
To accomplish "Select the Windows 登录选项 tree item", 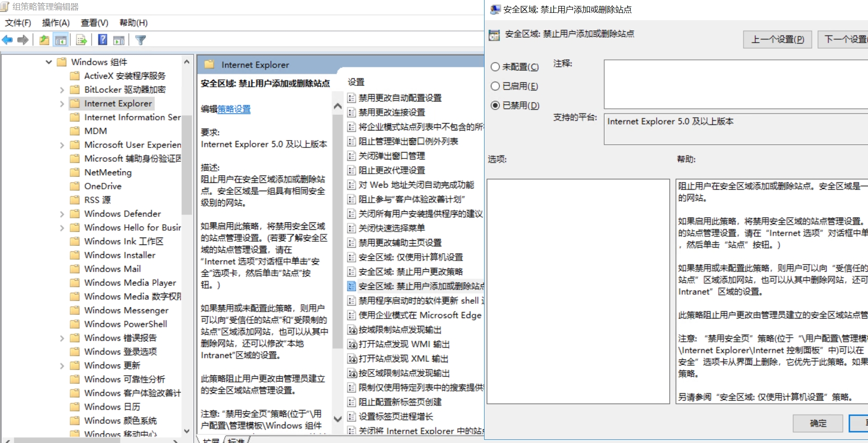I will (x=120, y=352).
